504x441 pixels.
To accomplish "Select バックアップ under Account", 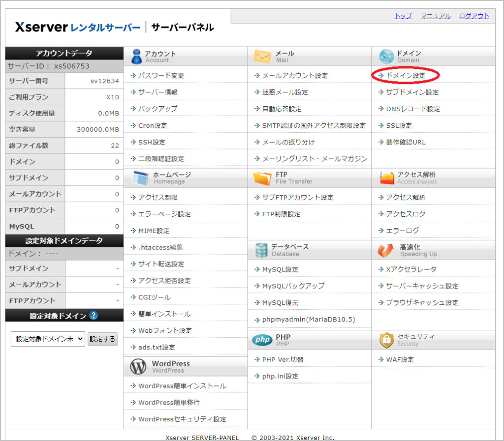I will [158, 109].
